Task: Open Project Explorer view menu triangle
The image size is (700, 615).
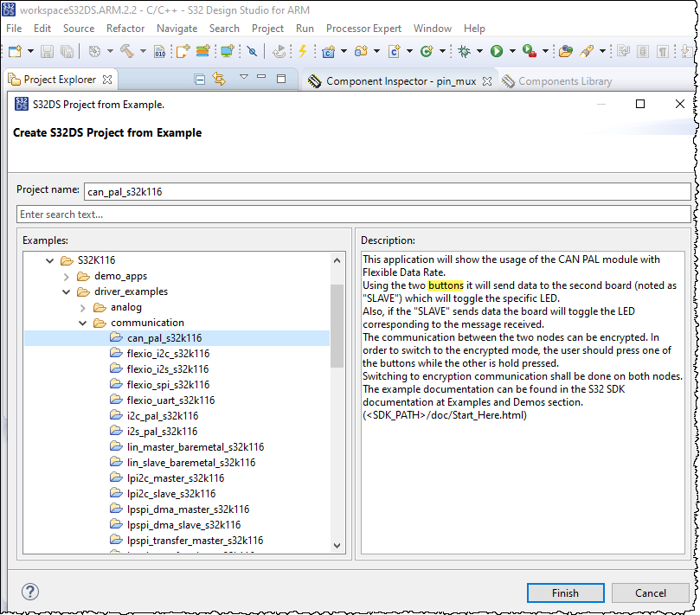Action: point(244,77)
